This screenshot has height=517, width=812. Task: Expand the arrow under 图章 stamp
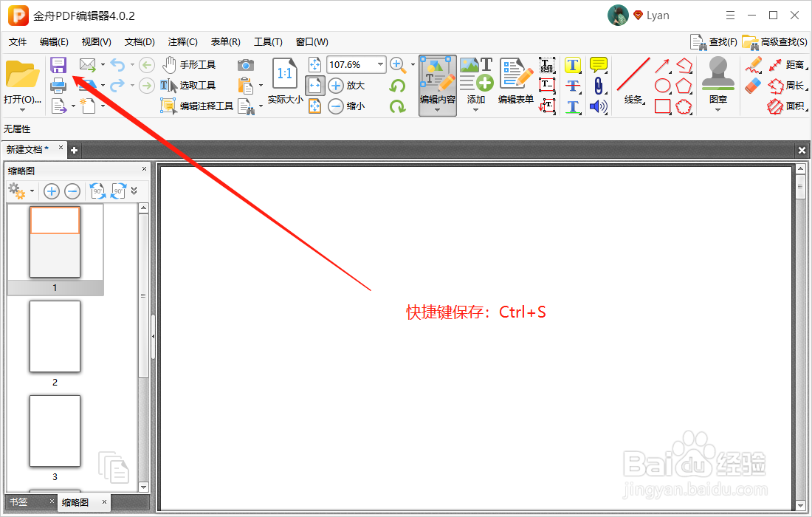click(x=718, y=110)
